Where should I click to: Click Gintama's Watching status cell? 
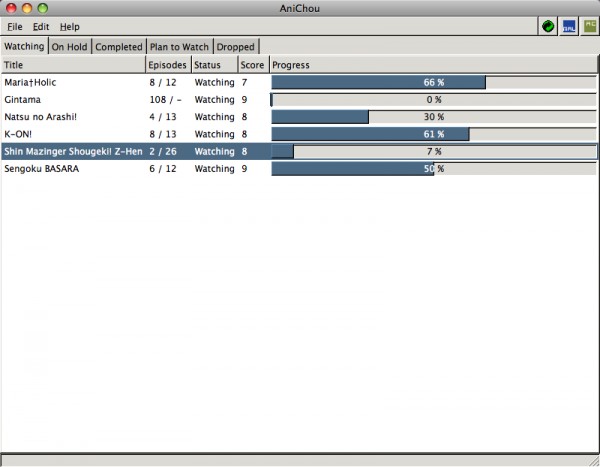tap(215, 100)
